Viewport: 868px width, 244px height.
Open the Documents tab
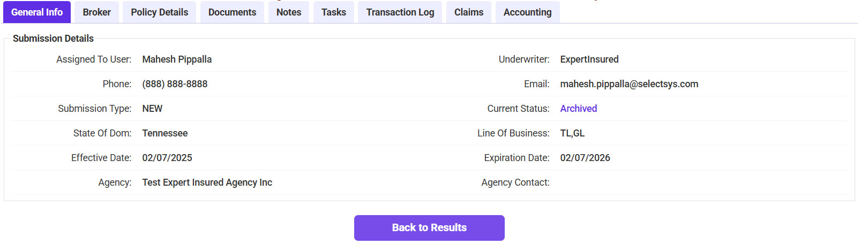pos(232,12)
